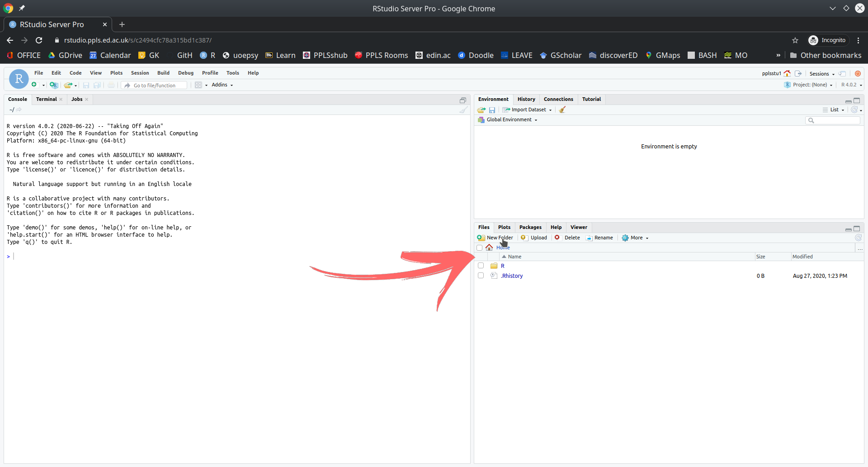Toggle the select-all checkbox beside Home
The width and height of the screenshot is (868, 467).
[480, 248]
